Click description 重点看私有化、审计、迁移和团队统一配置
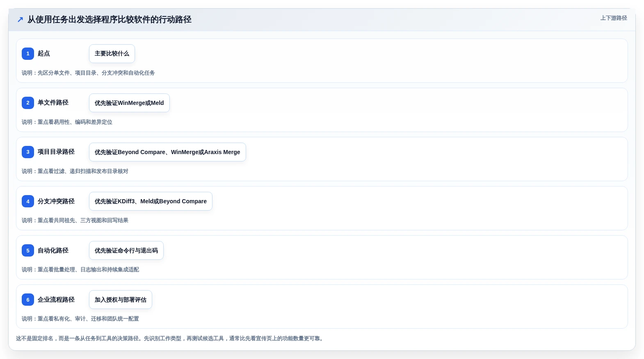 pyautogui.click(x=88, y=319)
